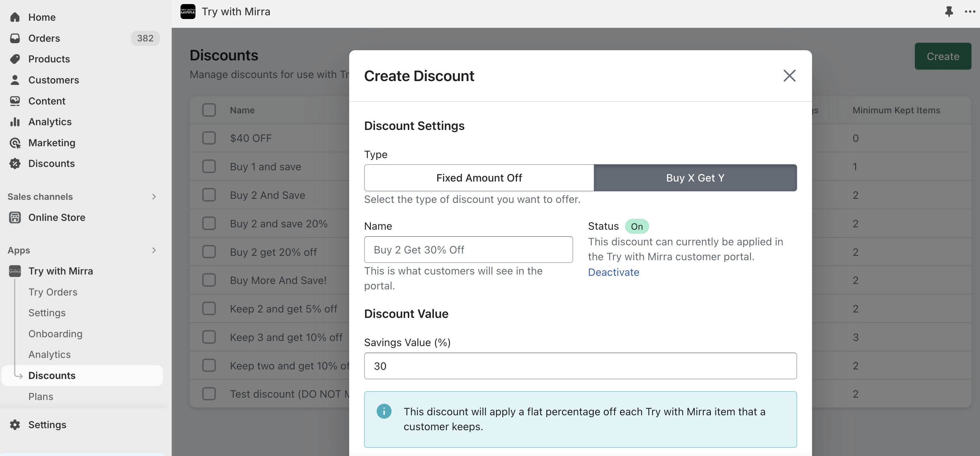
Task: Click the Name input field
Action: 468,249
